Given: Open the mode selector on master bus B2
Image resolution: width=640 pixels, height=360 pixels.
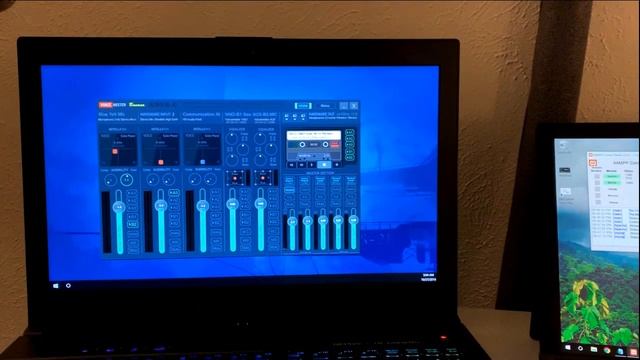Looking at the screenshot, I should tap(351, 180).
